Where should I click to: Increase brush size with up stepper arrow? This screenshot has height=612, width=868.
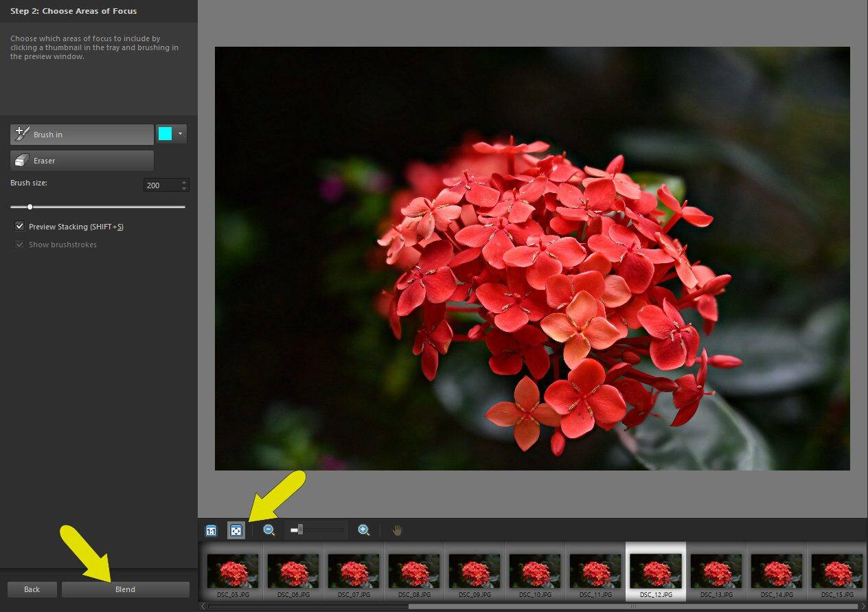(184, 182)
